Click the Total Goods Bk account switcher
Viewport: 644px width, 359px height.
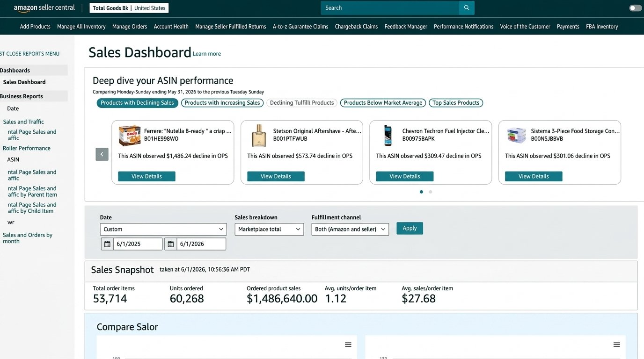pos(129,8)
